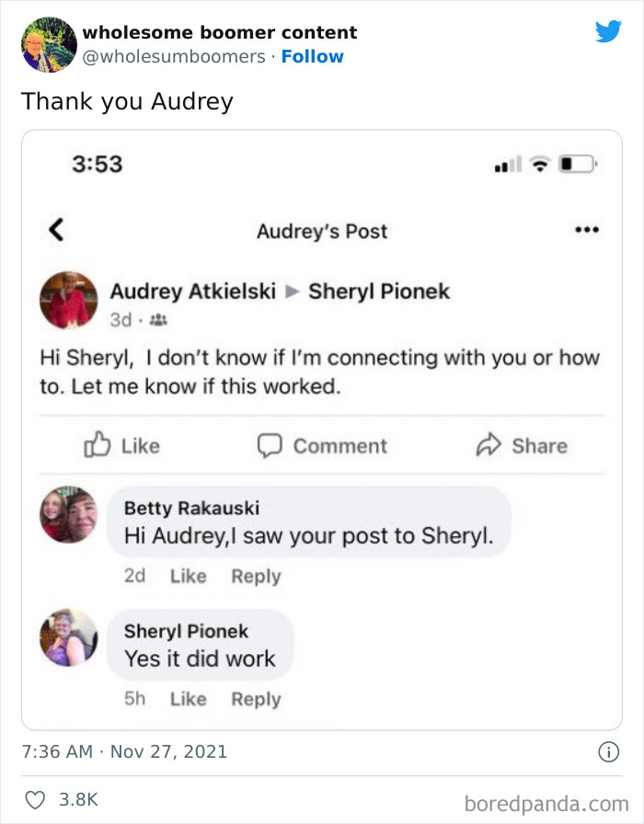Image resolution: width=644 pixels, height=824 pixels.
Task: Open the three-dot more options menu
Action: tap(586, 230)
